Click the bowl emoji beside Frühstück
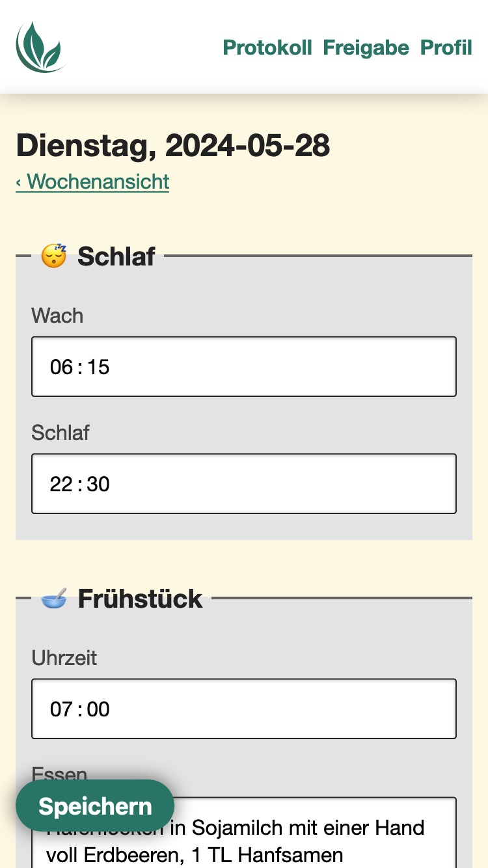The height and width of the screenshot is (868, 488). pos(54,599)
